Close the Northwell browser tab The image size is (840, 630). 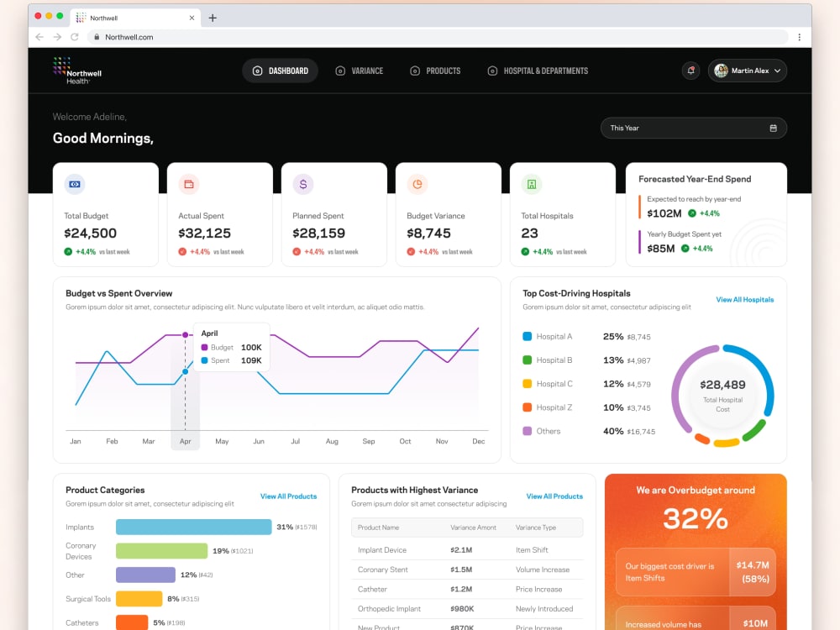(192, 18)
